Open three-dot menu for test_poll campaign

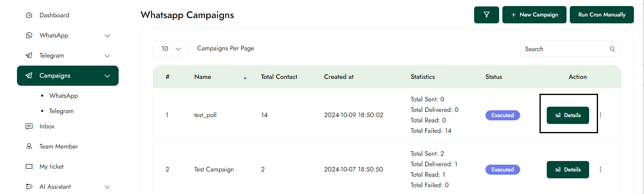tap(600, 115)
